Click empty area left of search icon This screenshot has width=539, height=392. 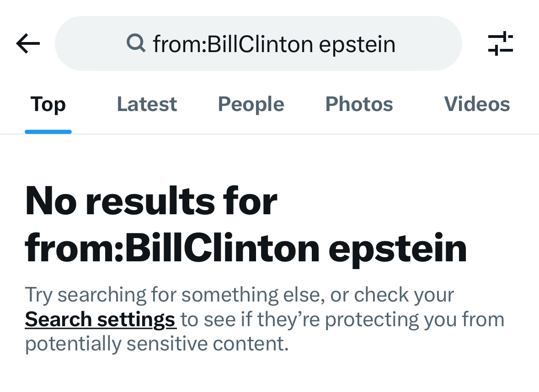point(91,43)
